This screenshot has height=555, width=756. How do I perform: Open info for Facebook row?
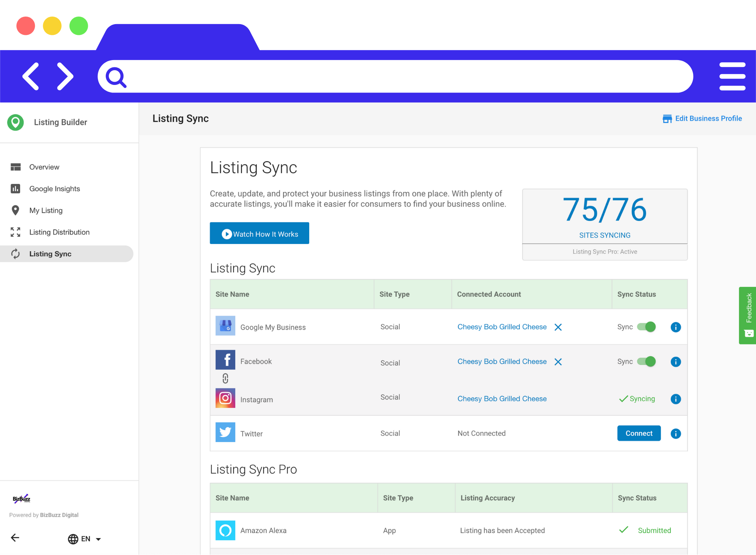pos(676,362)
